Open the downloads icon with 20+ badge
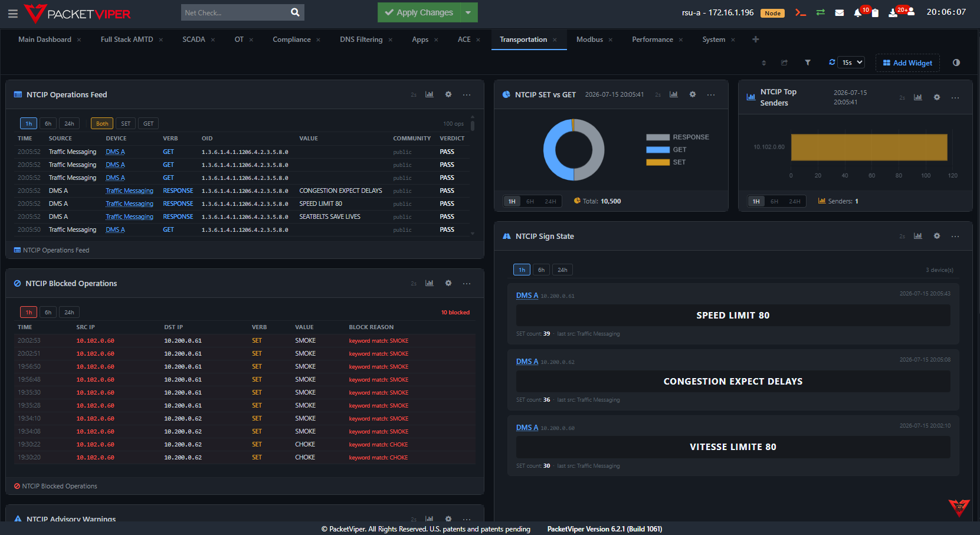The height and width of the screenshot is (535, 980). tap(893, 12)
